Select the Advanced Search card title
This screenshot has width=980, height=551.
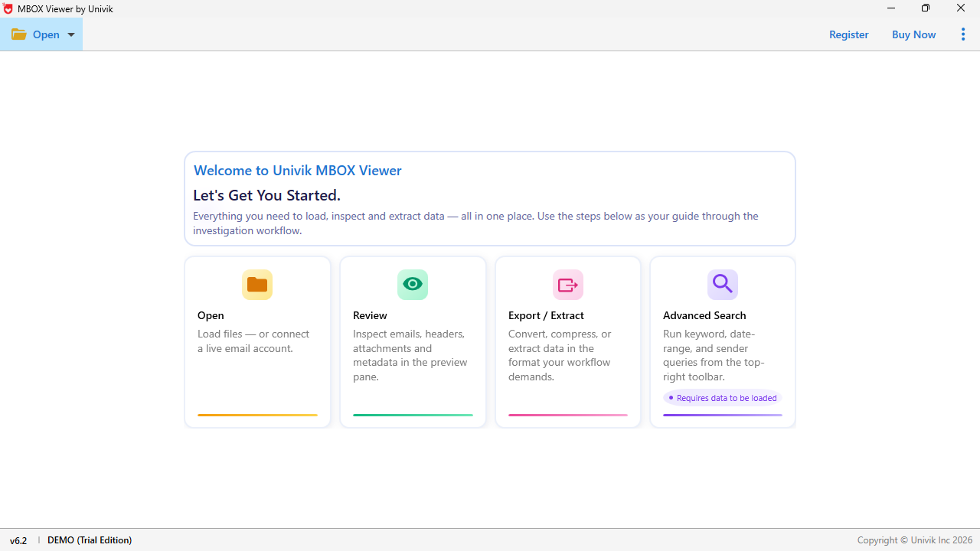click(x=704, y=315)
